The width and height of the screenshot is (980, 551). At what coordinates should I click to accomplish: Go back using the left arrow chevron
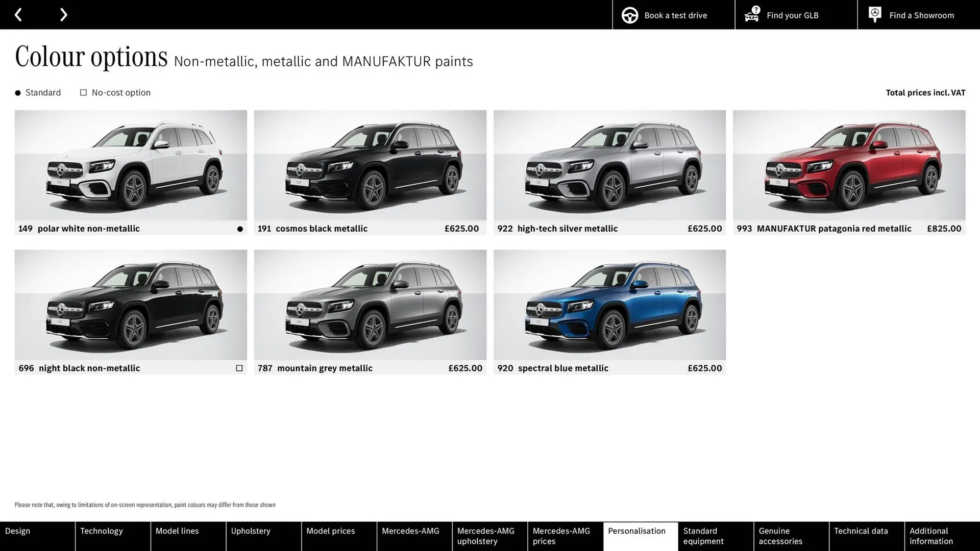[x=18, y=14]
